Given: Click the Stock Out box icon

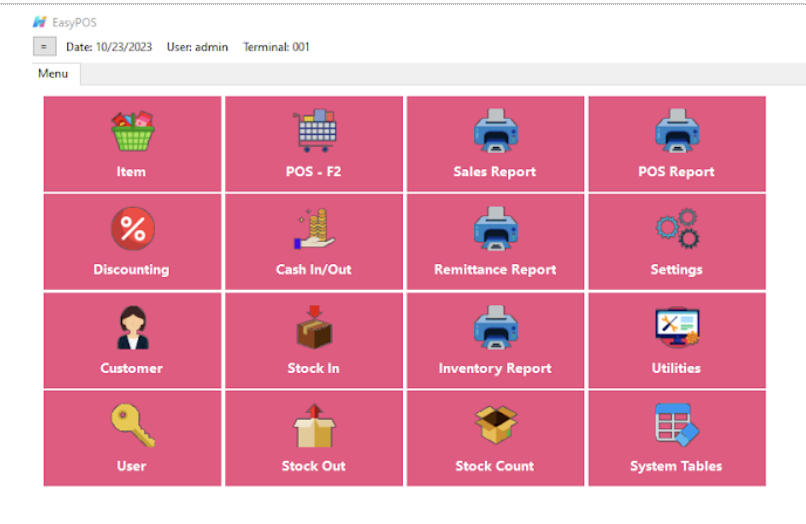Looking at the screenshot, I should click(315, 425).
